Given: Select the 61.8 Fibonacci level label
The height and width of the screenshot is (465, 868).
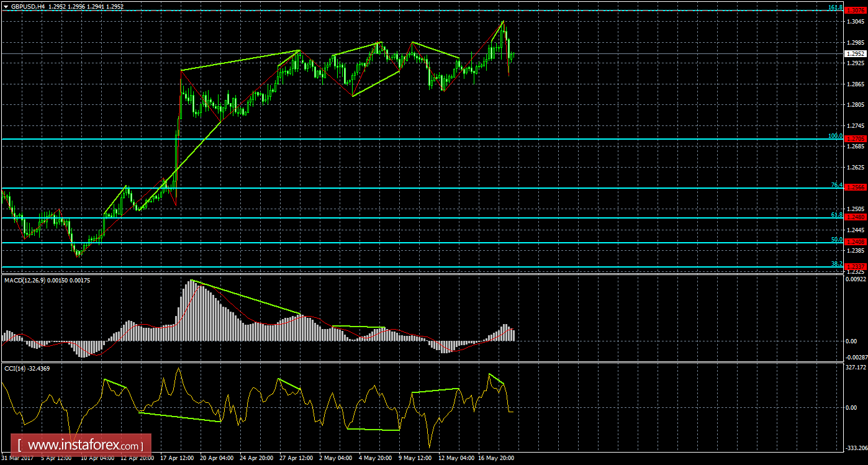Looking at the screenshot, I should click(x=836, y=215).
